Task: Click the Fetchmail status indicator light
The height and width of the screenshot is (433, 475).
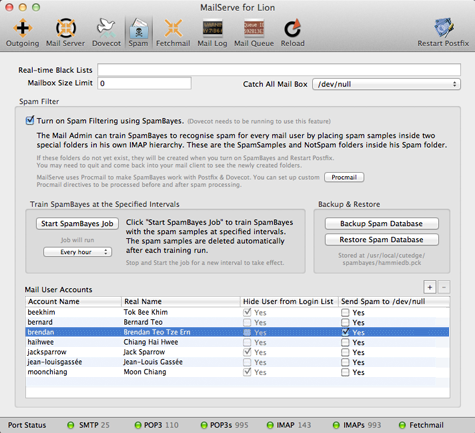Action: coord(402,425)
